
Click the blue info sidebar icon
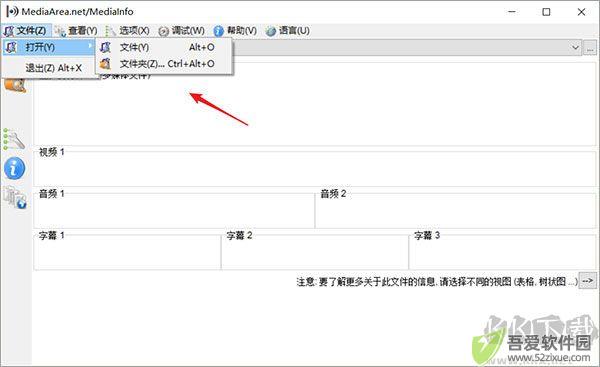tap(15, 168)
